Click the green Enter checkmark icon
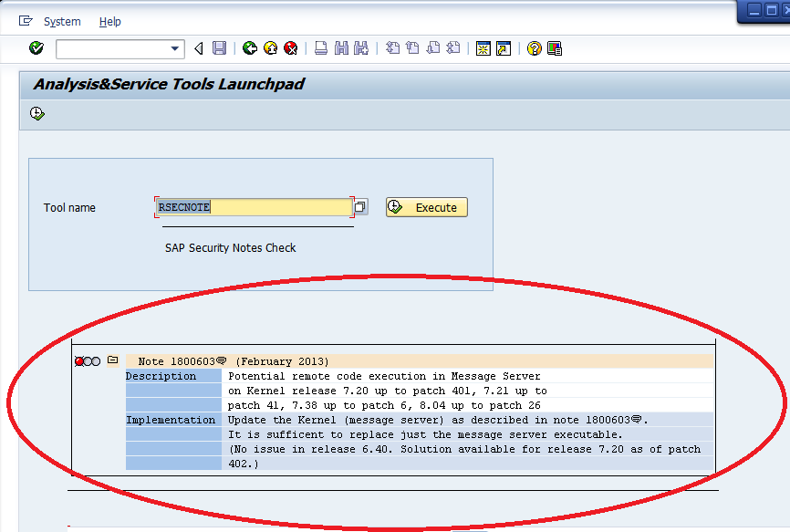 36,48
